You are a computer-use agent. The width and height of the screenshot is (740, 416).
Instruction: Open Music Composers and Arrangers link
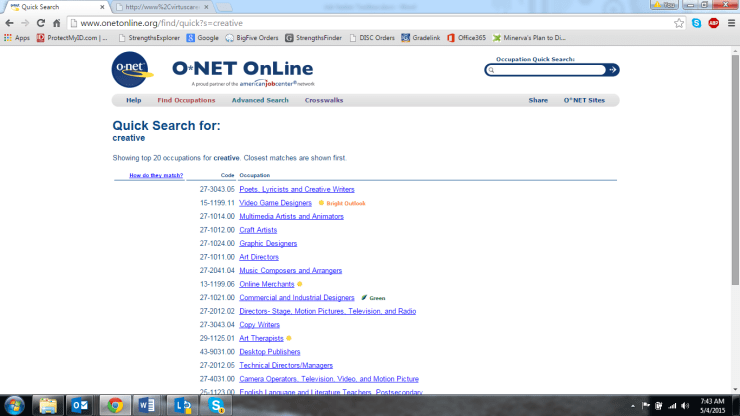tap(291, 271)
